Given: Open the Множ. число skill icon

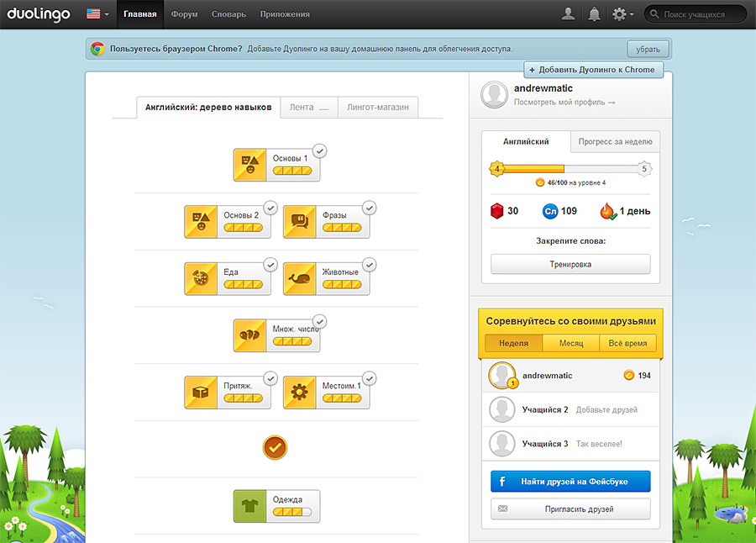Looking at the screenshot, I should tap(249, 335).
